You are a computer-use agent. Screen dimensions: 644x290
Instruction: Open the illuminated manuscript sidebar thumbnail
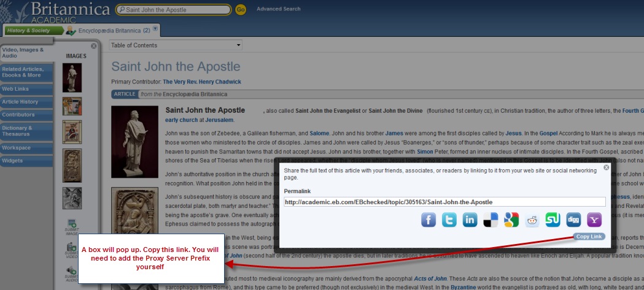click(x=72, y=132)
